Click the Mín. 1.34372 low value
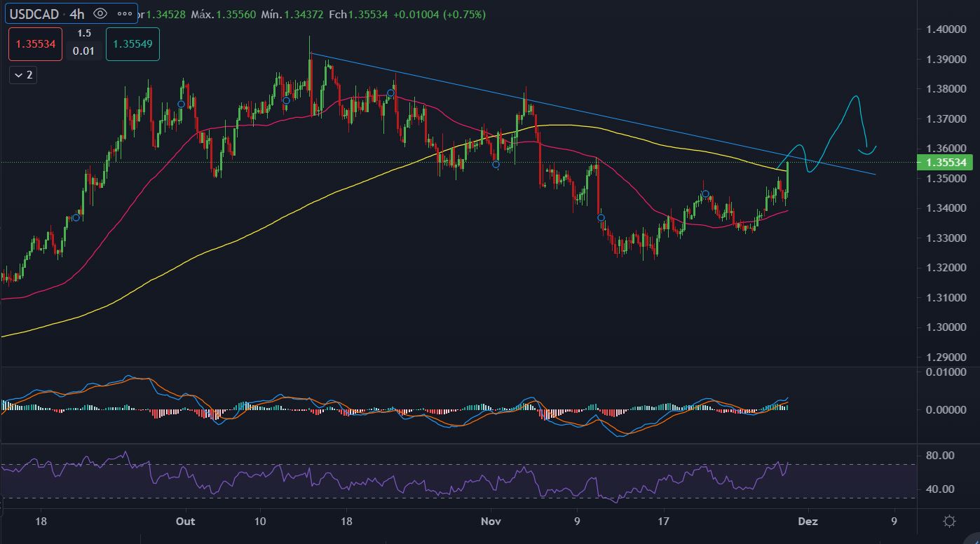980x544 pixels. click(294, 14)
